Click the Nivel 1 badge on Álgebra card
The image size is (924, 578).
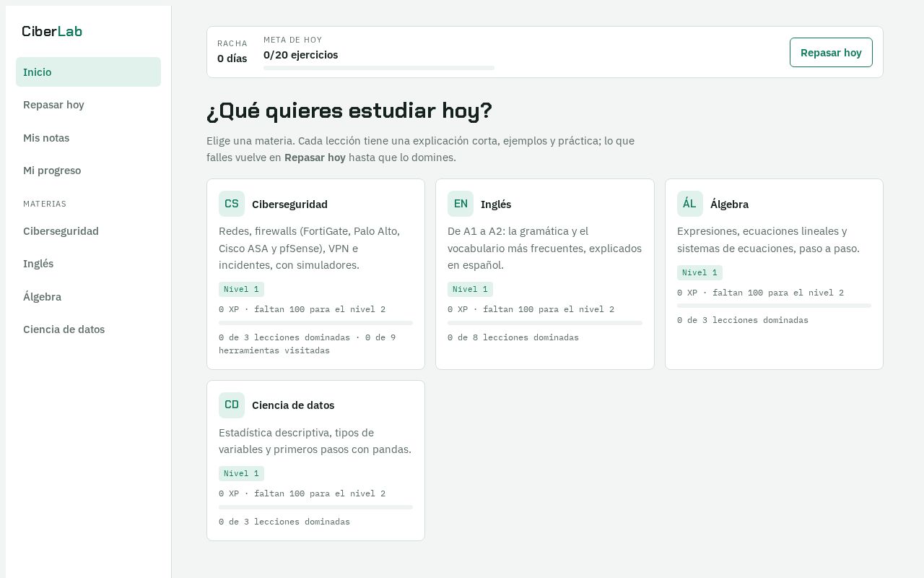(699, 272)
